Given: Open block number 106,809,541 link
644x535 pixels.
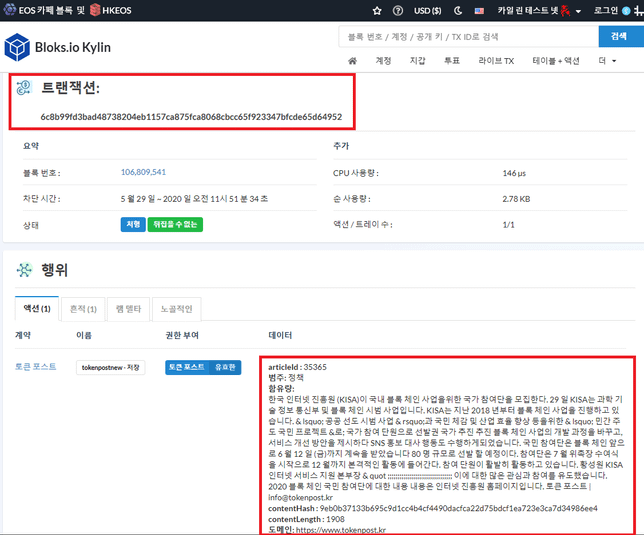Looking at the screenshot, I should click(x=143, y=172).
